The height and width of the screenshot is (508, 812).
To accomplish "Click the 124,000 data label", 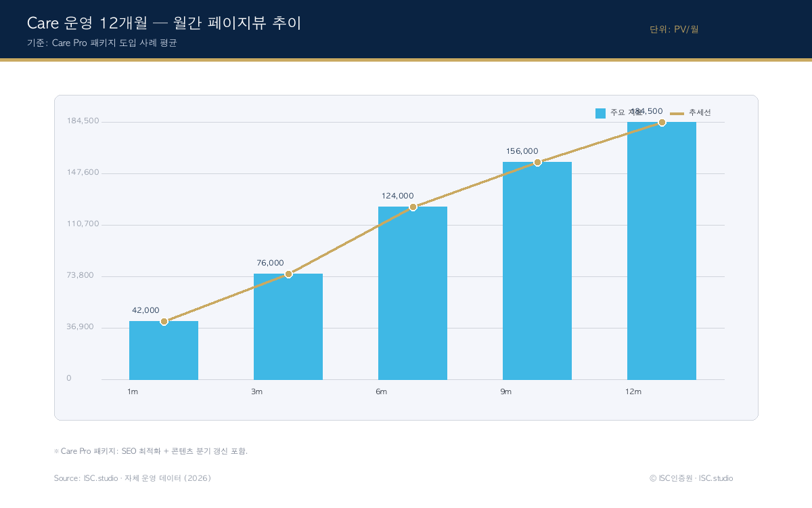I will pyautogui.click(x=397, y=196).
